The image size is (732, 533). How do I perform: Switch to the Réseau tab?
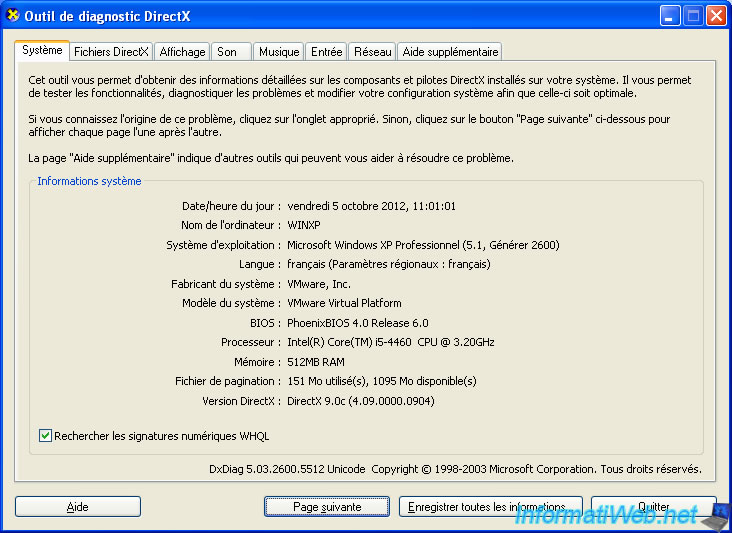372,52
